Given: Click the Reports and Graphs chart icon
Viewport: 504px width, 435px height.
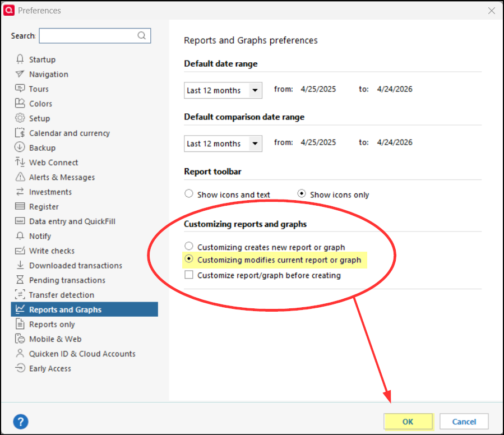Looking at the screenshot, I should click(20, 309).
